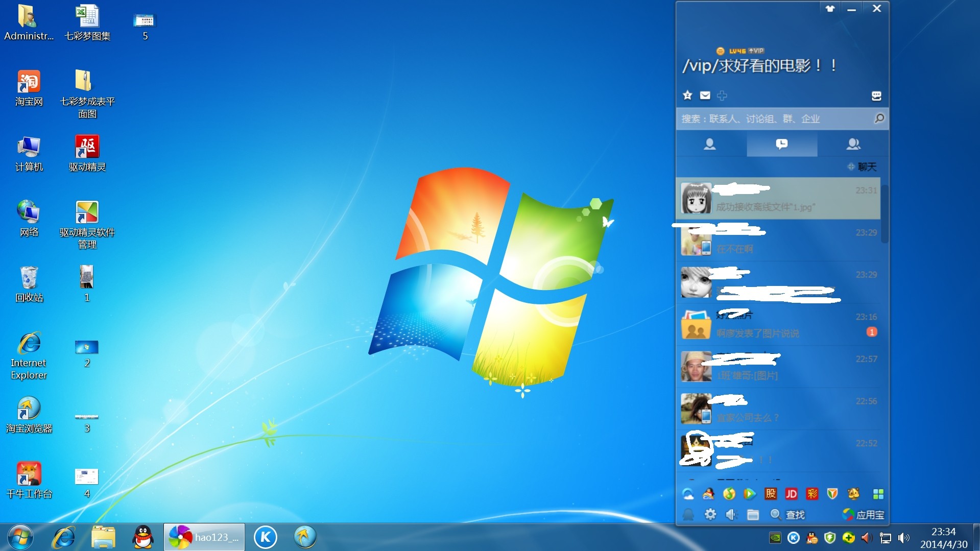Change QQ skin with the shirt icon
The height and width of the screenshot is (551, 980).
pyautogui.click(x=830, y=8)
